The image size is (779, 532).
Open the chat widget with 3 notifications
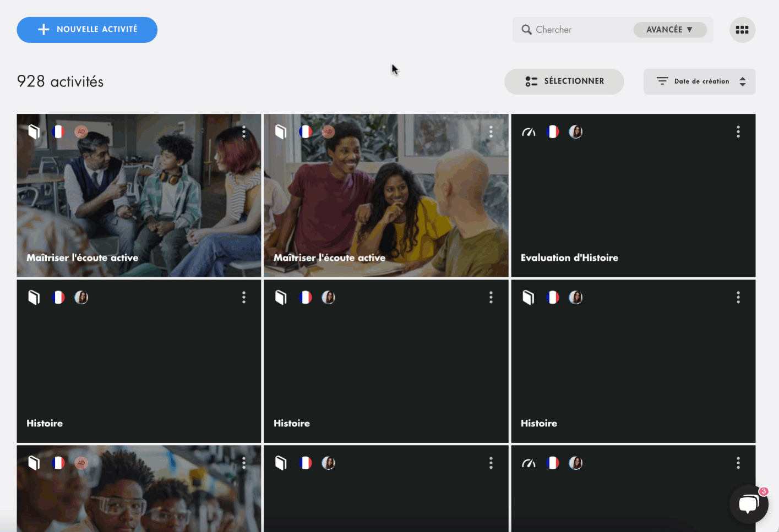[749, 503]
